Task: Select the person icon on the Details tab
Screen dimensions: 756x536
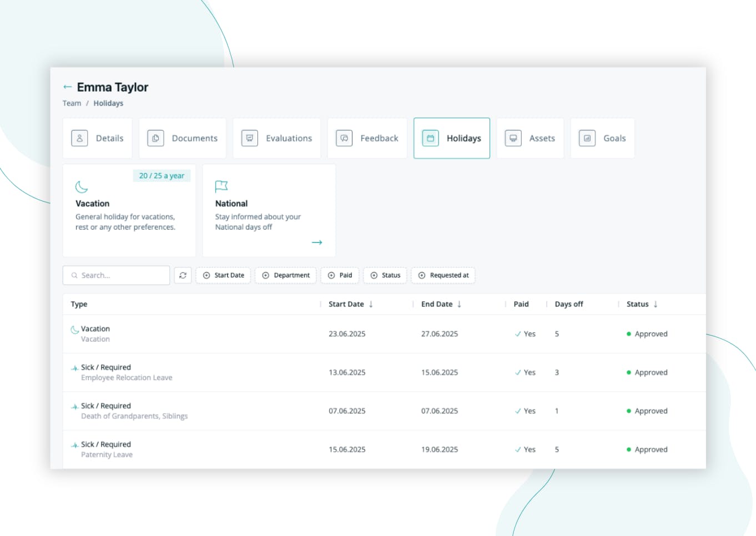Action: point(79,138)
